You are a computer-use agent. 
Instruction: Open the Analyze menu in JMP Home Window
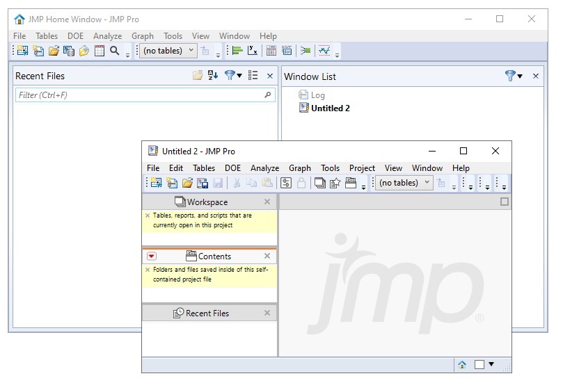click(107, 35)
